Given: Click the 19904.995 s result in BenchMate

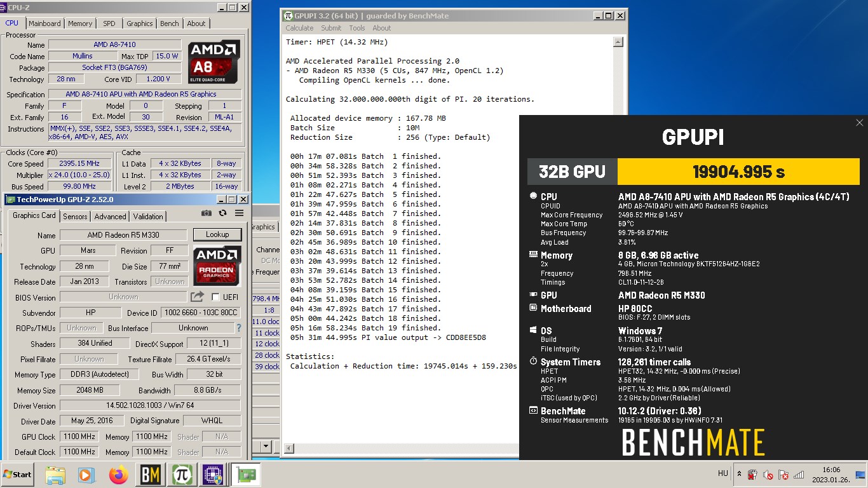Looking at the screenshot, I should 738,172.
